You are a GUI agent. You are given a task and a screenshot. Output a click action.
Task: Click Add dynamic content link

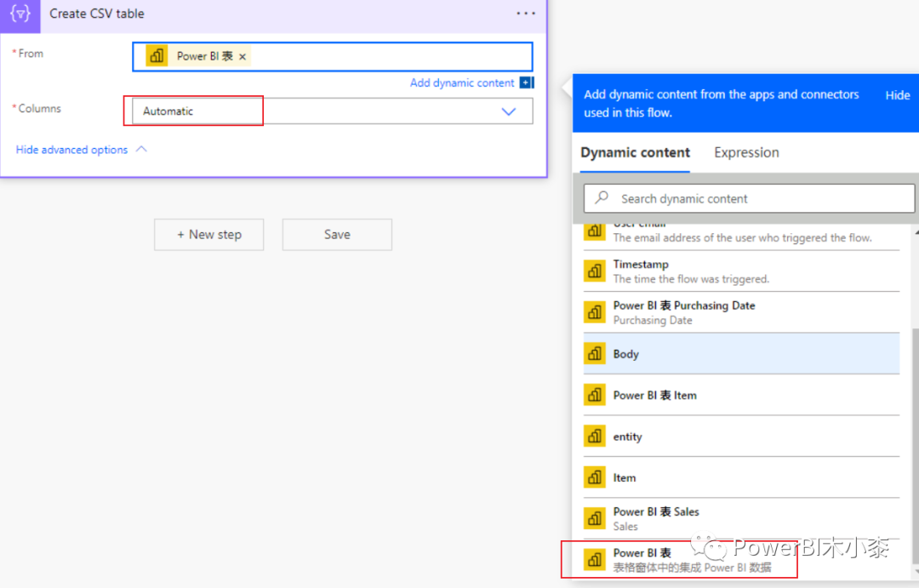pyautogui.click(x=462, y=83)
